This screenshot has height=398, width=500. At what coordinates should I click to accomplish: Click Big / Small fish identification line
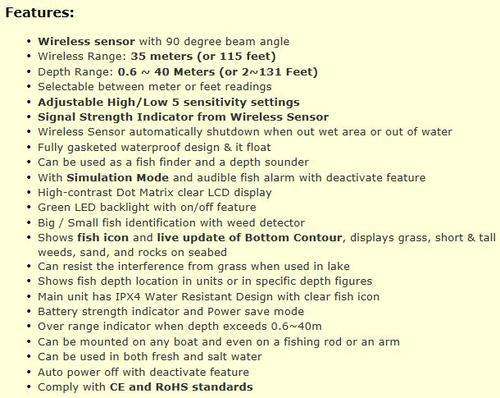(x=171, y=223)
